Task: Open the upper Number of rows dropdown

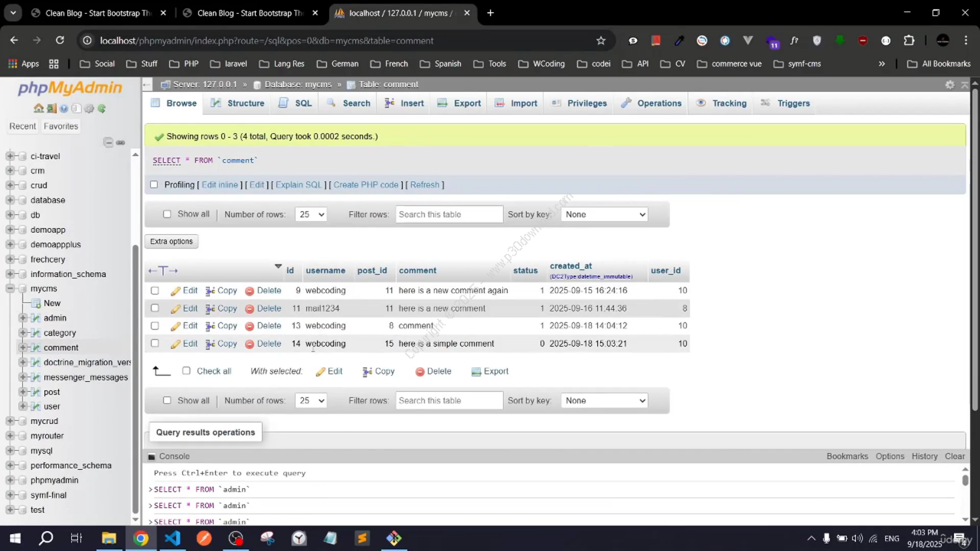Action: (x=311, y=214)
